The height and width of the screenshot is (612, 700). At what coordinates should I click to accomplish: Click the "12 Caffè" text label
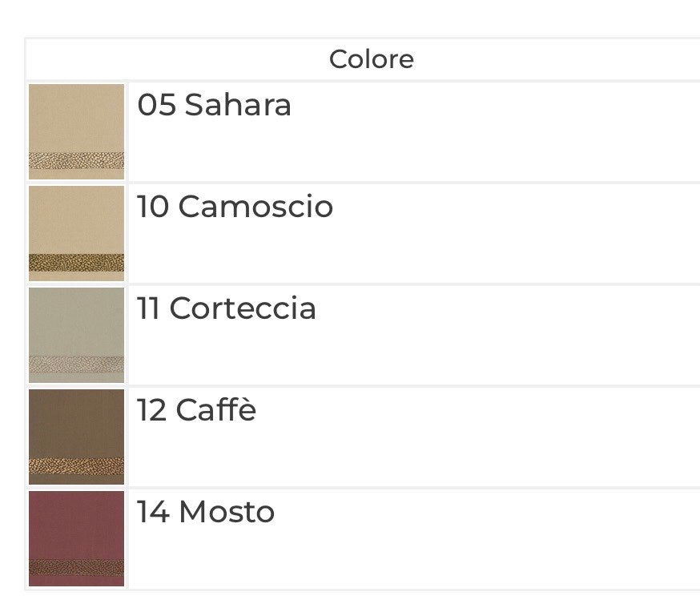coord(196,410)
